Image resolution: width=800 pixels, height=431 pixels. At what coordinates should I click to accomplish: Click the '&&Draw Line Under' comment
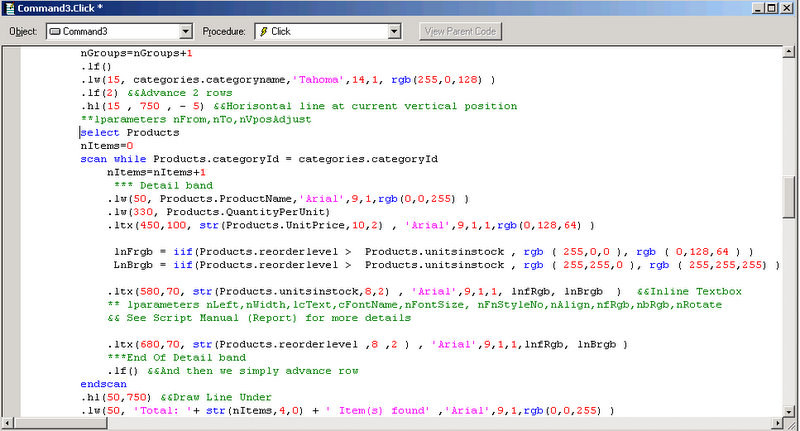point(216,397)
